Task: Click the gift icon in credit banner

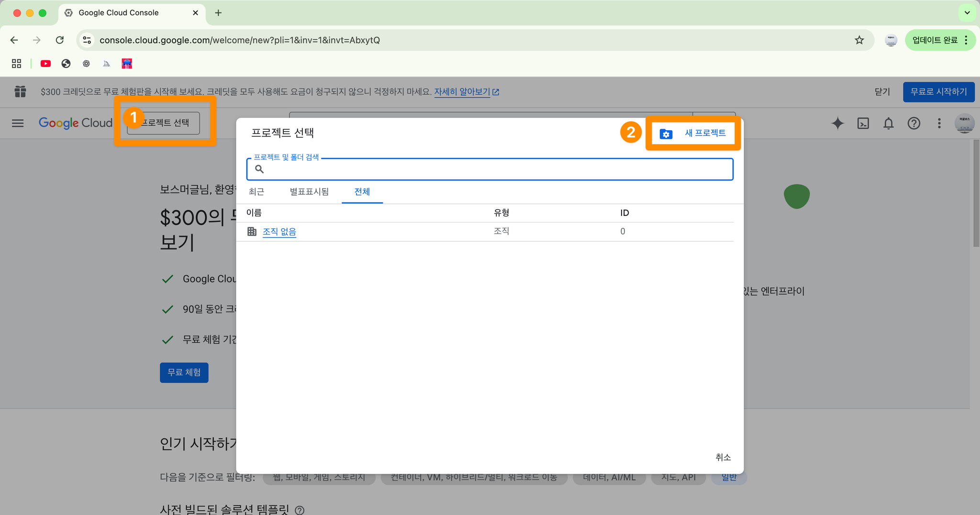Action: (20, 91)
